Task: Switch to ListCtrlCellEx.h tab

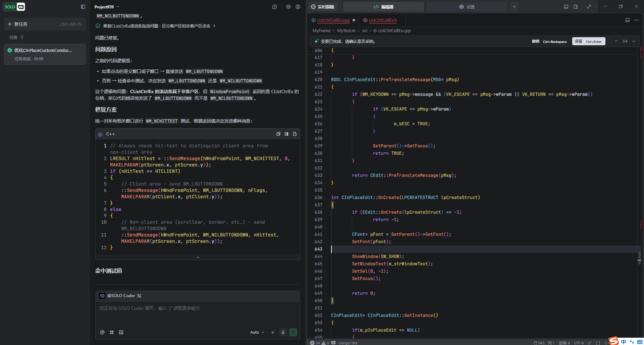Action: point(383,20)
